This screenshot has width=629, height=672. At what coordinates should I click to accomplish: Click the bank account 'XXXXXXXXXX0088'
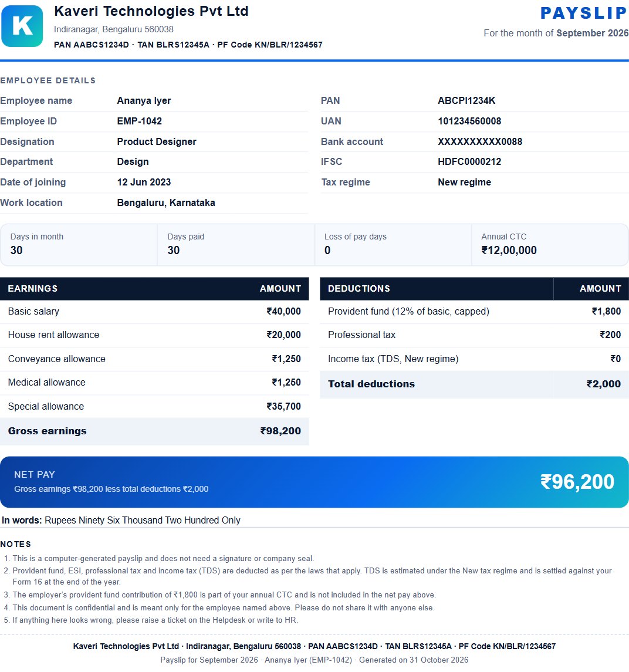click(480, 142)
